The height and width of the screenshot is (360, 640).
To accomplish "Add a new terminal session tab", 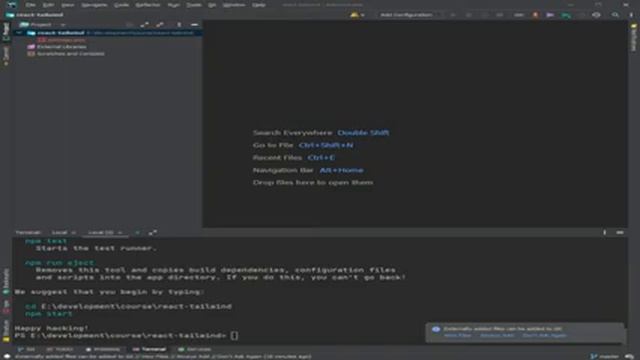I will pyautogui.click(x=137, y=233).
